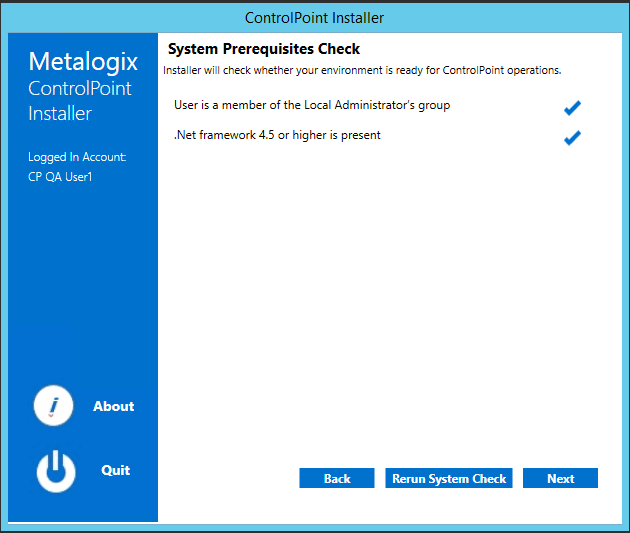Screen dimensions: 630x533
Task: Click the ControlPoint Installer window title bar
Action: (x=314, y=17)
